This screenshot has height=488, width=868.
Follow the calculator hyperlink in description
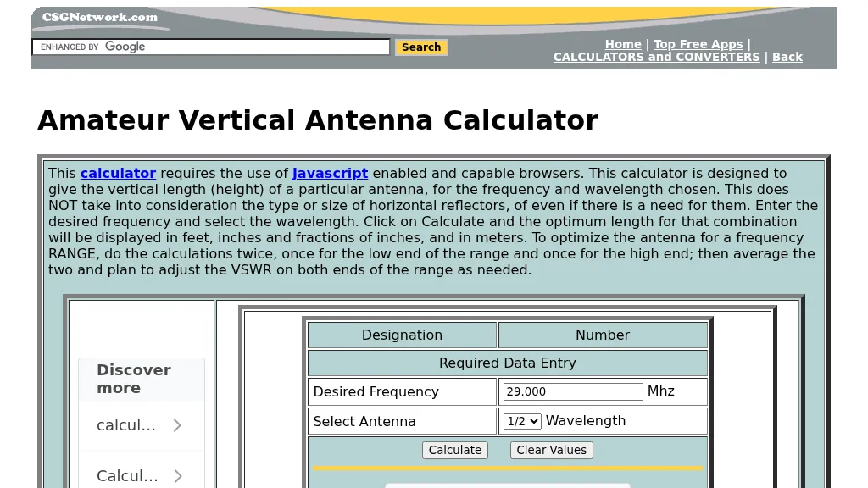tap(118, 173)
